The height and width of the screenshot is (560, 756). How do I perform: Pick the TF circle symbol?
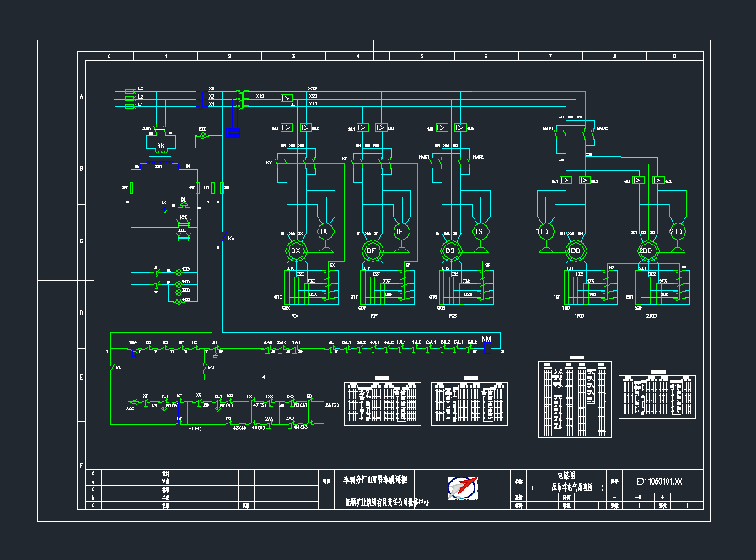click(399, 231)
